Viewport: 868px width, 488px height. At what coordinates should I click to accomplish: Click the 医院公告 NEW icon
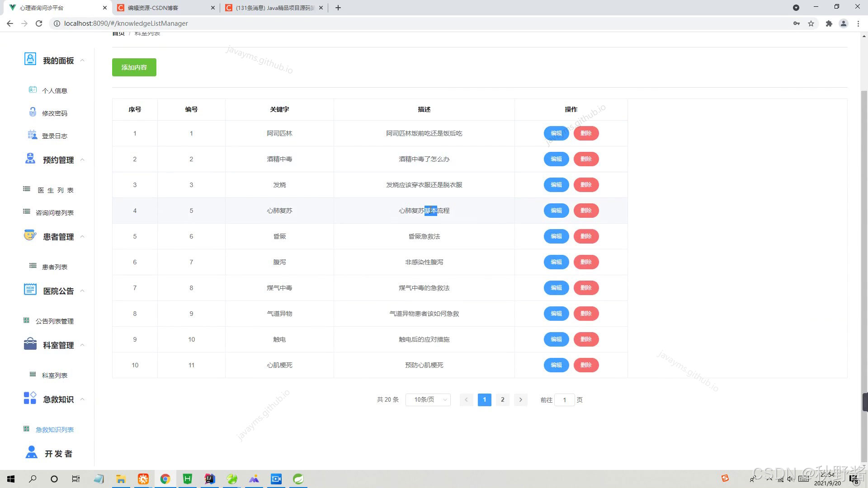tap(30, 290)
